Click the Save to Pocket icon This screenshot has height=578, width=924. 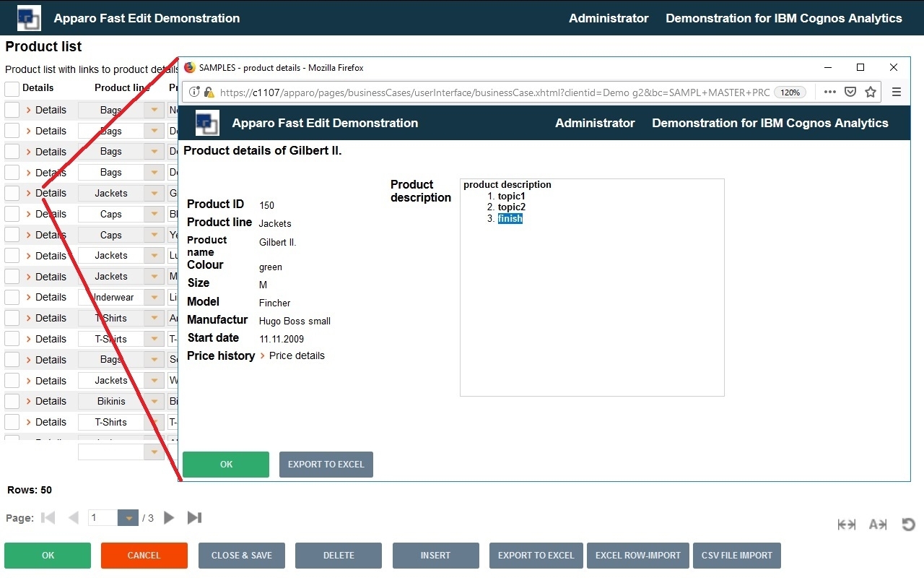(x=850, y=92)
